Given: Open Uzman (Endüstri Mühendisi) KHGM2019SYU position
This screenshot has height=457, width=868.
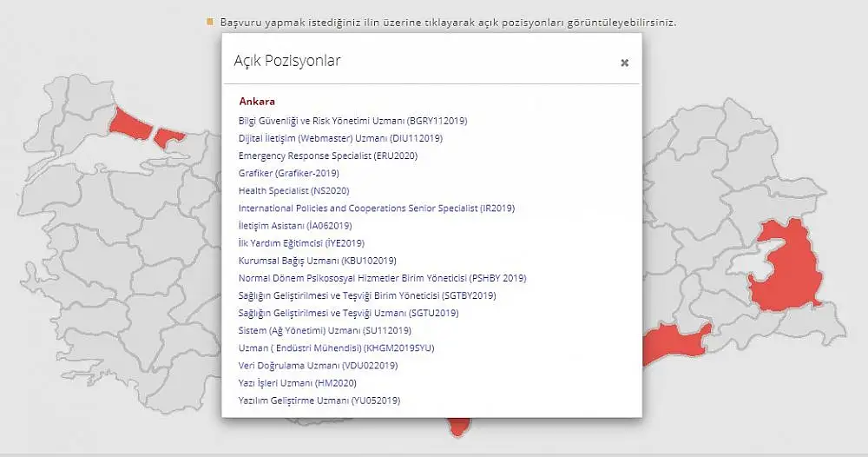Looking at the screenshot, I should coord(336,348).
